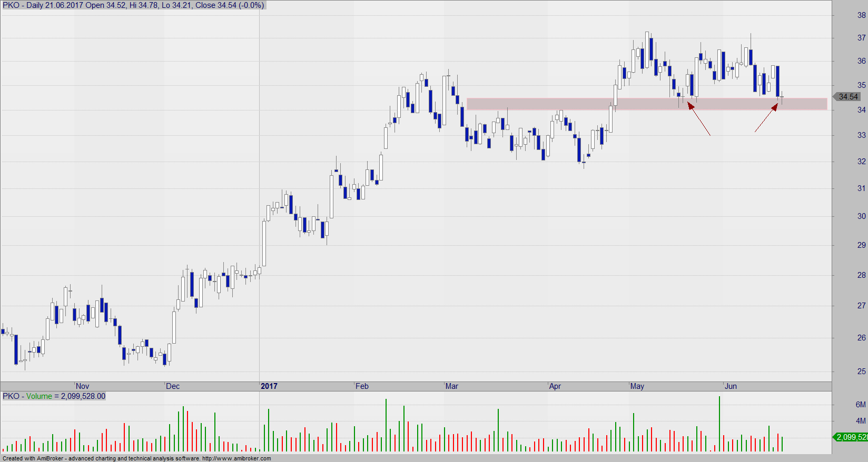Click the PKO Daily chart title text
Viewport: 868px width, 462px height.
133,5
